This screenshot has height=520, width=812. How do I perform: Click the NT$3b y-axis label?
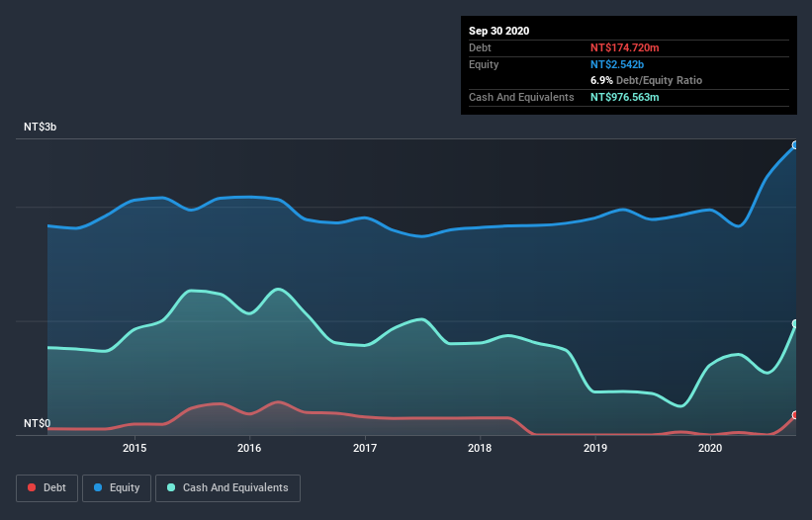click(x=40, y=127)
